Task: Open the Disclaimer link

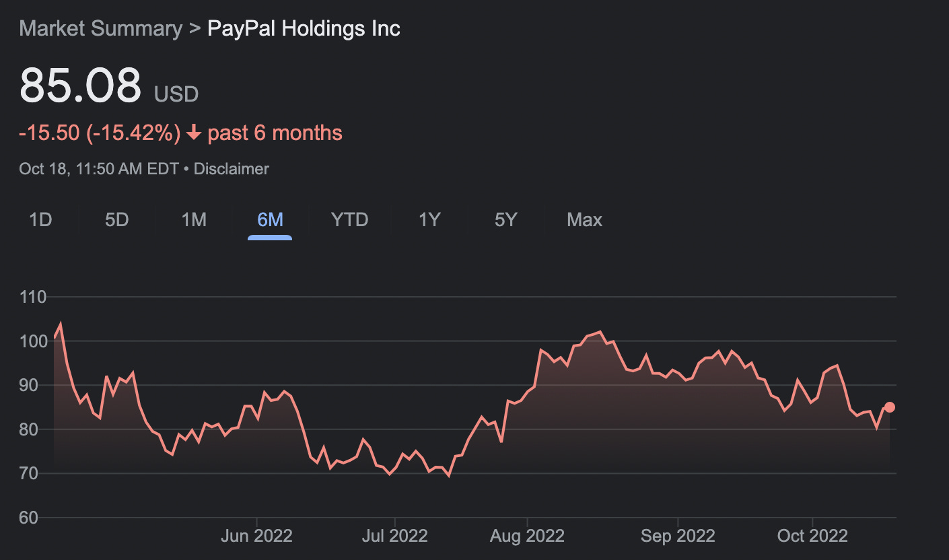Action: (231, 169)
